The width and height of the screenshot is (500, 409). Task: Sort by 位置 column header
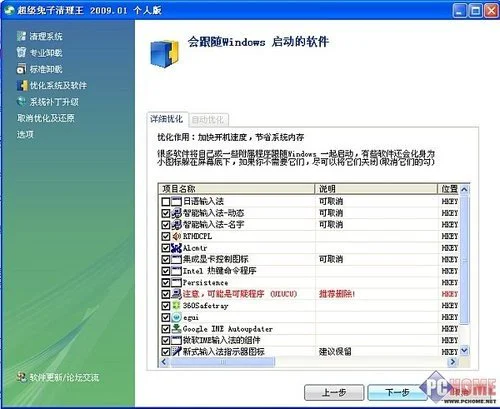[449, 189]
